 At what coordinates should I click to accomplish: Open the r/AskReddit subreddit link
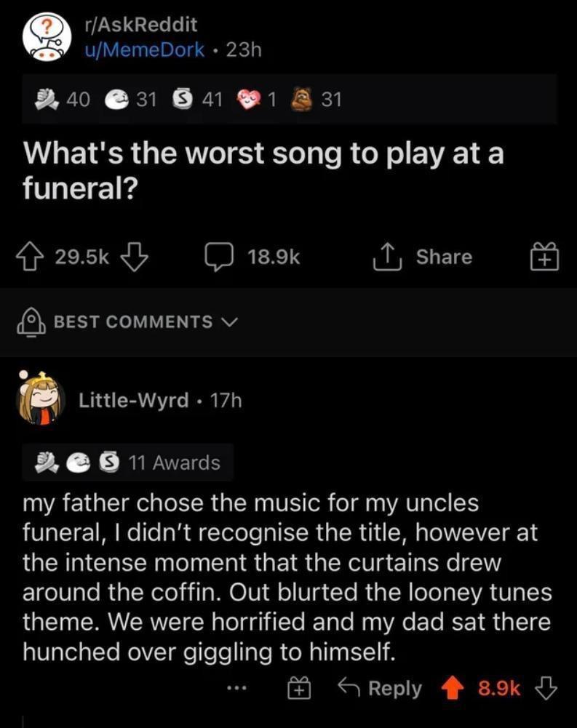pos(140,25)
